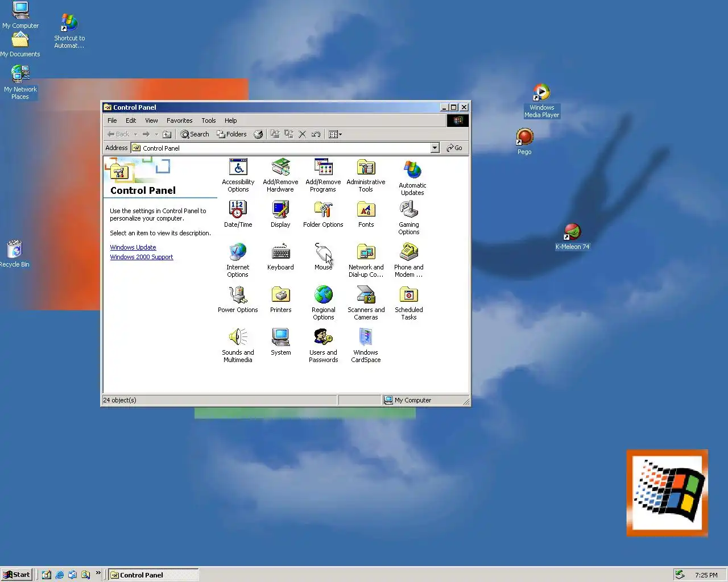This screenshot has width=728, height=582.
Task: Click Network and Dial-up Connections icon
Action: pyautogui.click(x=366, y=252)
